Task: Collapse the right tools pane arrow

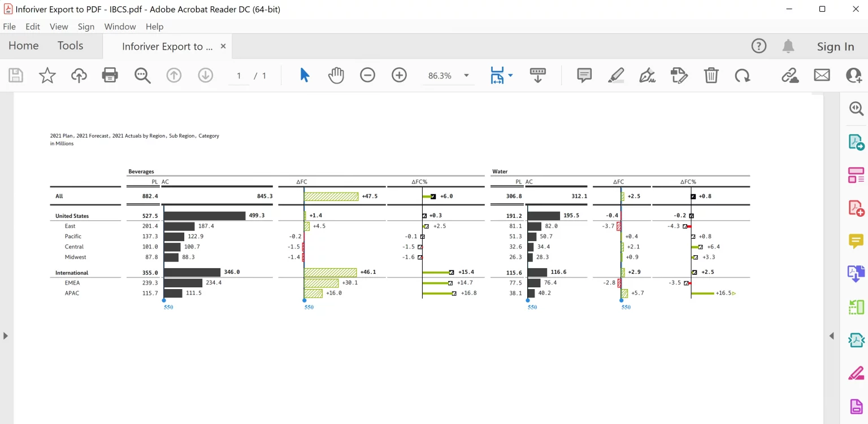Action: coord(831,336)
